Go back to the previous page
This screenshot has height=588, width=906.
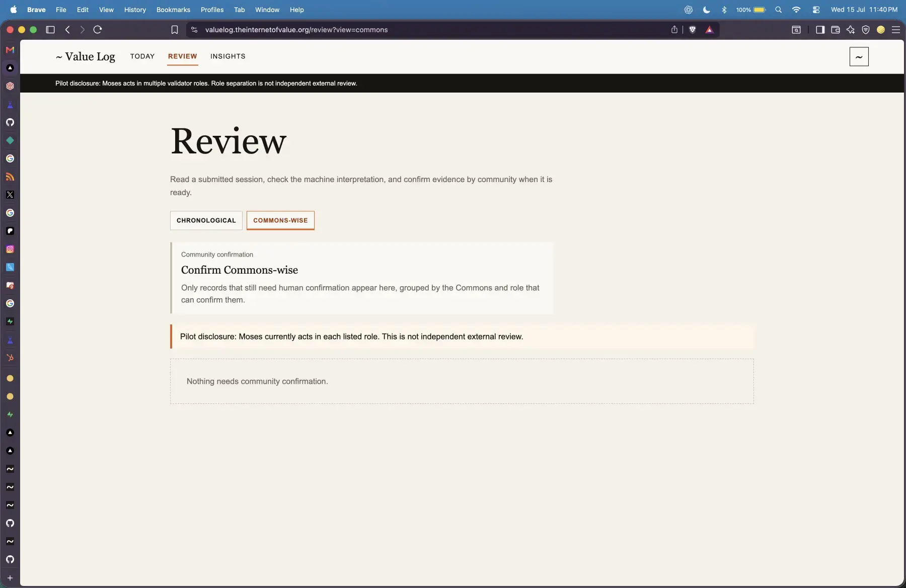(x=67, y=30)
